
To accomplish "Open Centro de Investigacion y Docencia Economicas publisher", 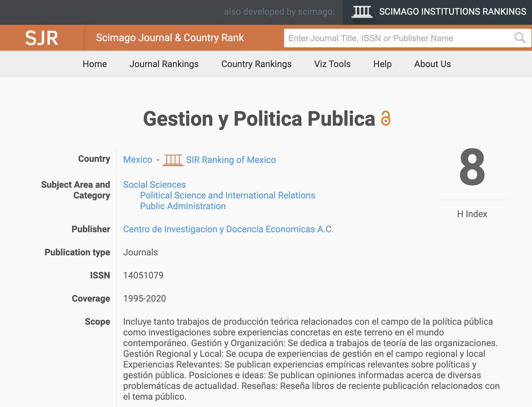I will pos(228,229).
